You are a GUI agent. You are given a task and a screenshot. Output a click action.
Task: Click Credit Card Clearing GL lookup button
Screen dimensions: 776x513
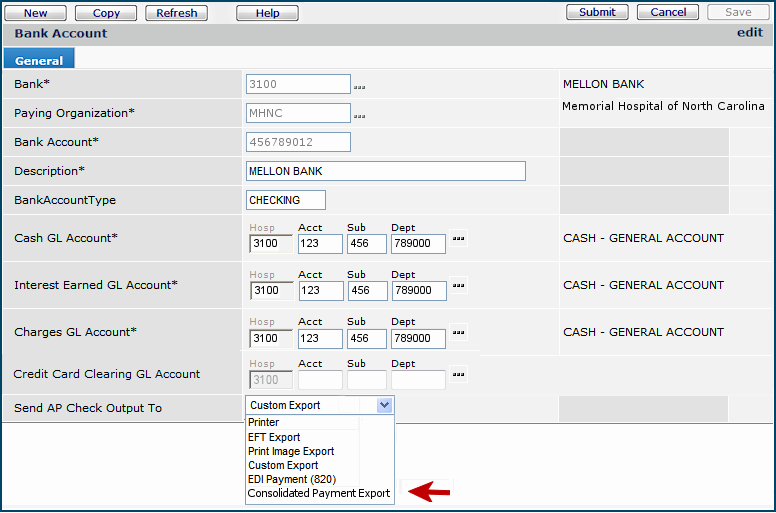(x=459, y=375)
